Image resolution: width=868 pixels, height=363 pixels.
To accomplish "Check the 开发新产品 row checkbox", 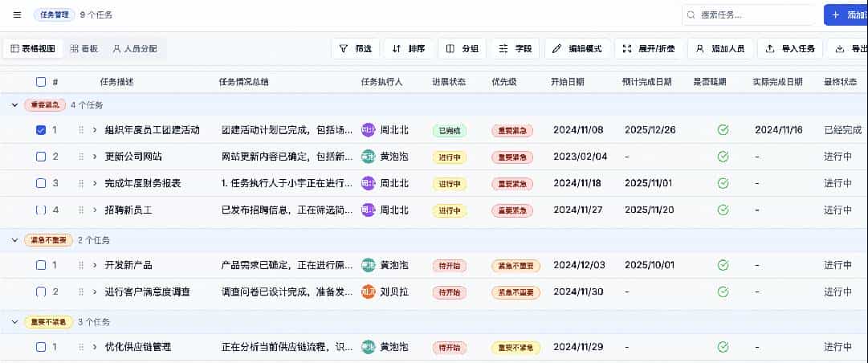I will (x=41, y=265).
